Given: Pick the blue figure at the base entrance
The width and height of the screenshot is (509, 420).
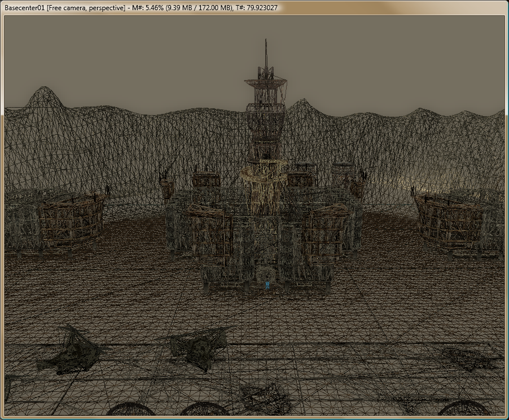Looking at the screenshot, I should click(x=268, y=285).
